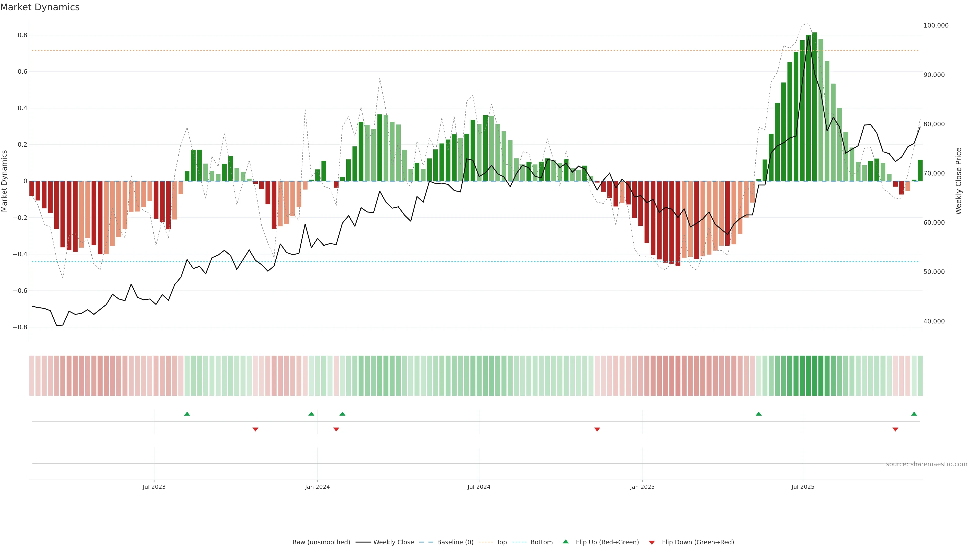
Task: Toggle the Weekly Close legend entry
Action: 393,542
